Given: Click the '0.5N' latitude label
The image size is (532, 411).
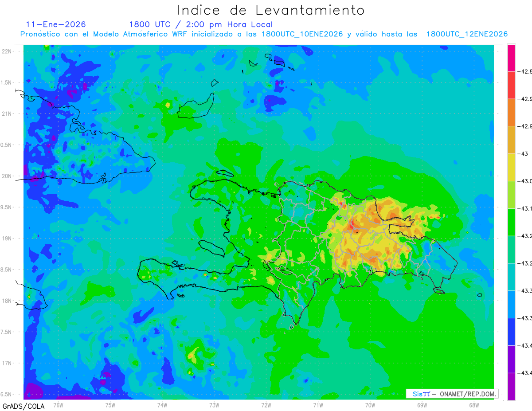Looking at the screenshot, I should 6,145.
